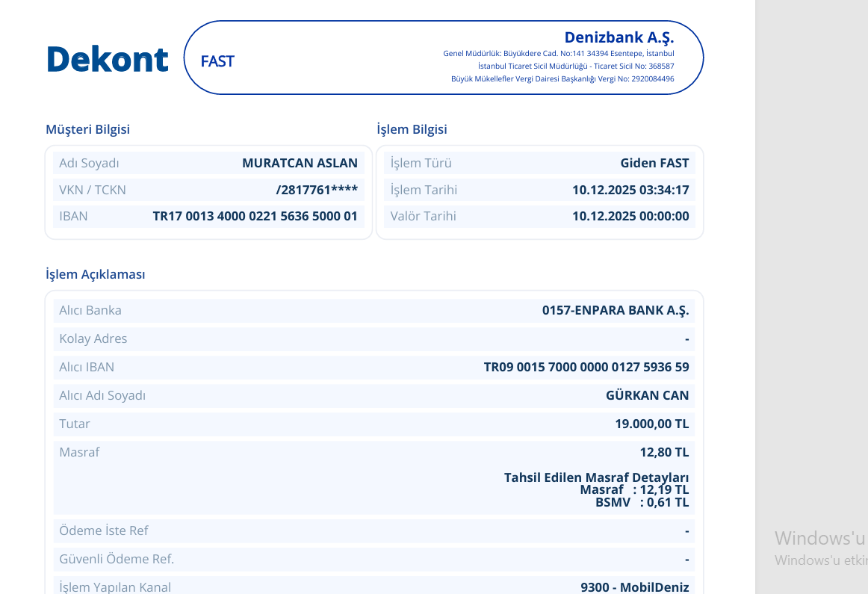
Task: Click the "Kolay Adres" label
Action: coord(93,338)
